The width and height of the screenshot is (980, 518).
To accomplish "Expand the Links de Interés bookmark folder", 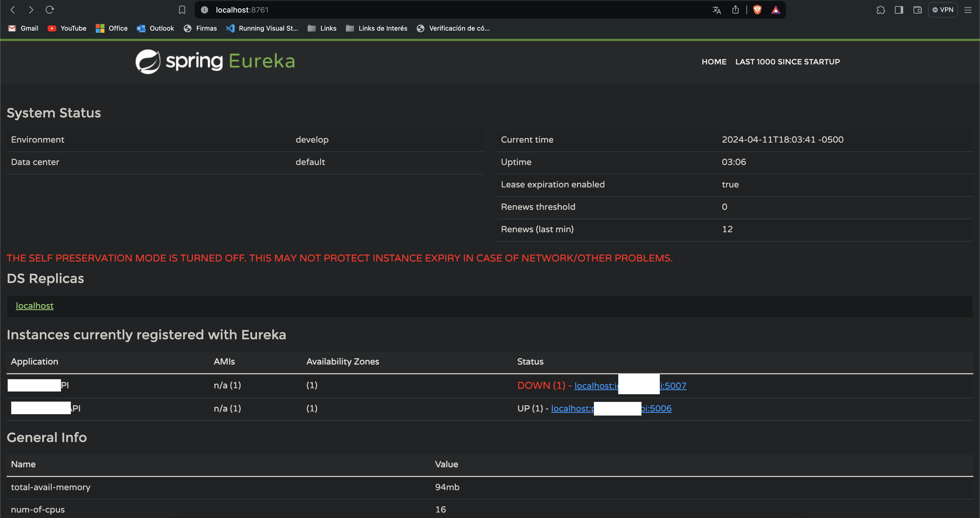I will (x=377, y=28).
